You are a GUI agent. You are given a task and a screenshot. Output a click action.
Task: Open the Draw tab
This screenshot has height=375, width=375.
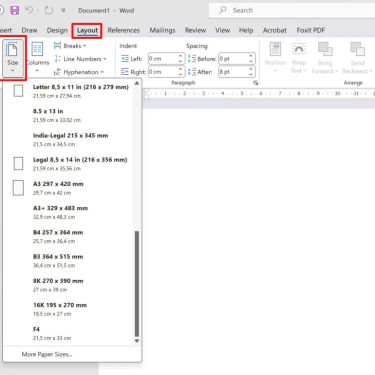pos(29,30)
